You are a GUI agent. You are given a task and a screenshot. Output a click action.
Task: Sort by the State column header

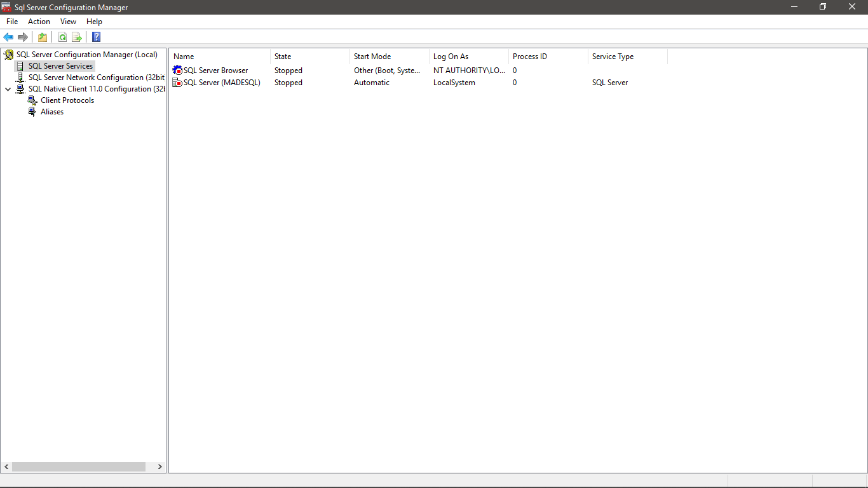click(310, 57)
